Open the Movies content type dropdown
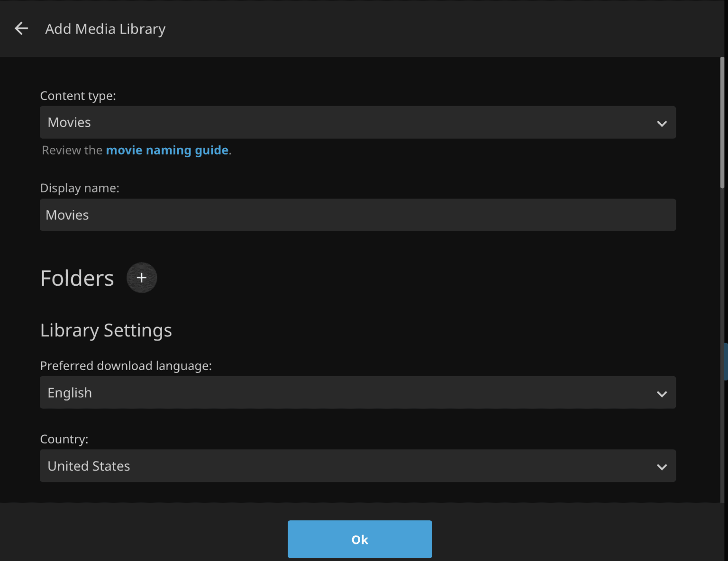 358,123
